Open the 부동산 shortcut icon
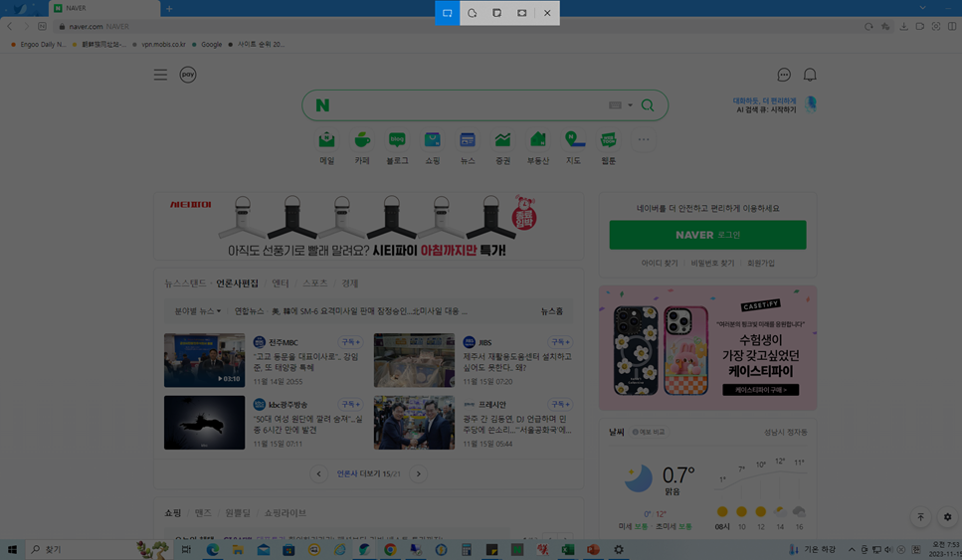Screen dimensions: 962x560 coord(538,140)
